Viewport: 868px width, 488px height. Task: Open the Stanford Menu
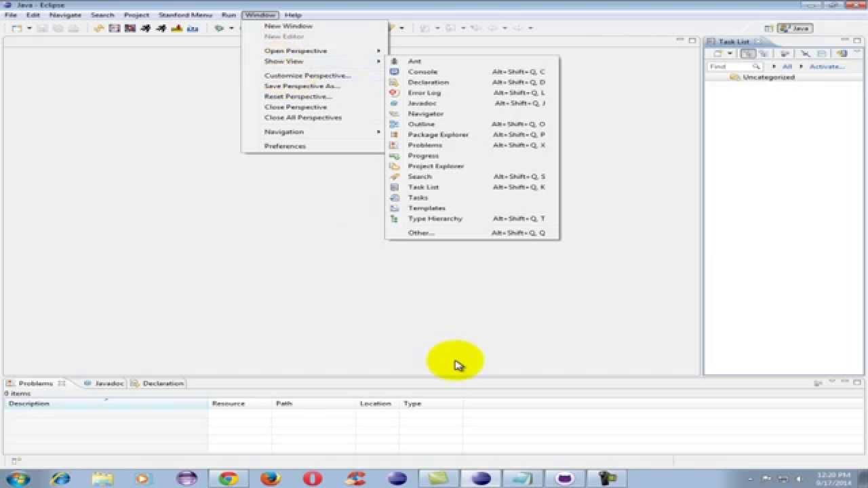click(185, 15)
